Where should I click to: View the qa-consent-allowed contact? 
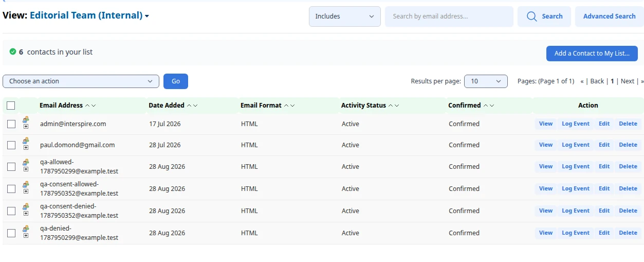546,189
